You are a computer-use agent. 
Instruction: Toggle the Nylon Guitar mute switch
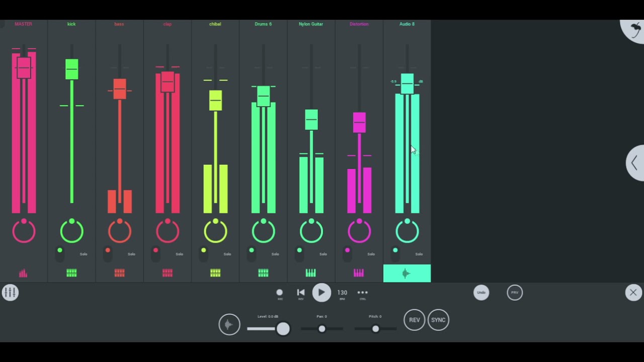click(299, 253)
